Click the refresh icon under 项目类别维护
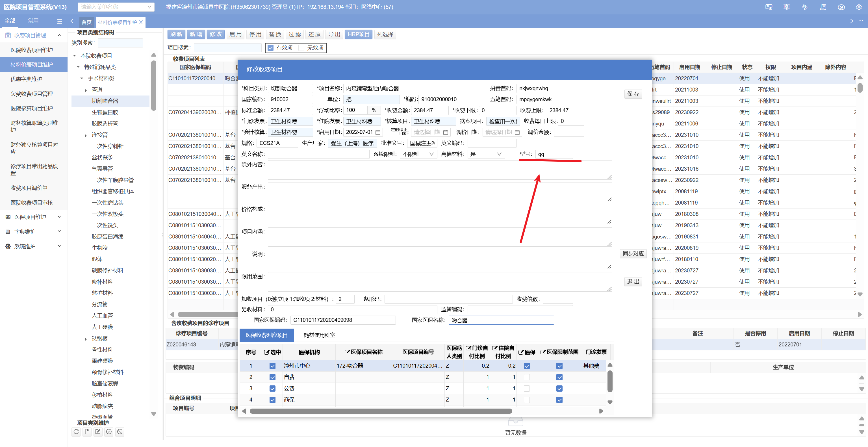The width and height of the screenshot is (868, 447). [76, 431]
